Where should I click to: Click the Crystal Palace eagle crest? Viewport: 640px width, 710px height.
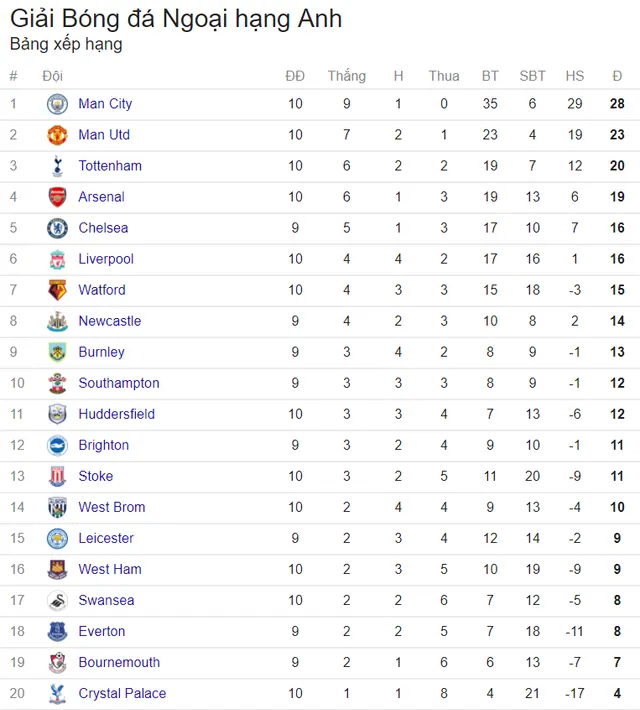point(58,694)
